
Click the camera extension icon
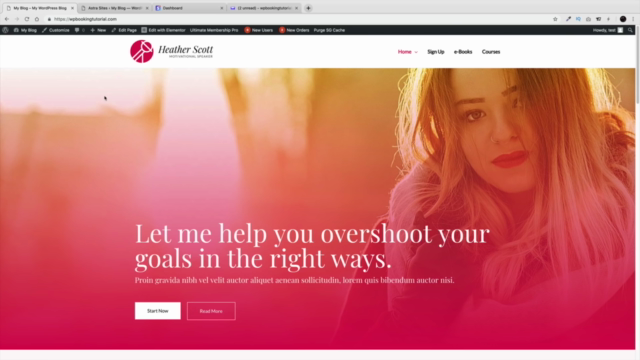[588, 19]
